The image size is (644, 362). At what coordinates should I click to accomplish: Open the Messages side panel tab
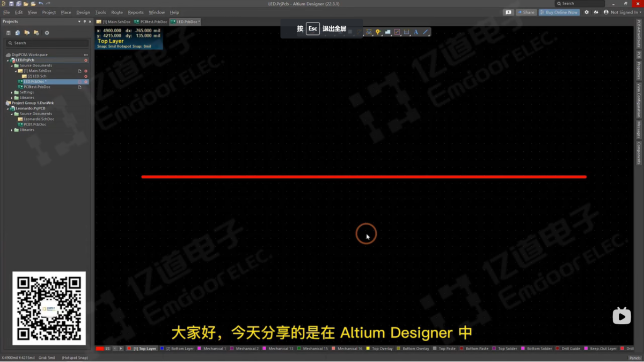point(639,130)
